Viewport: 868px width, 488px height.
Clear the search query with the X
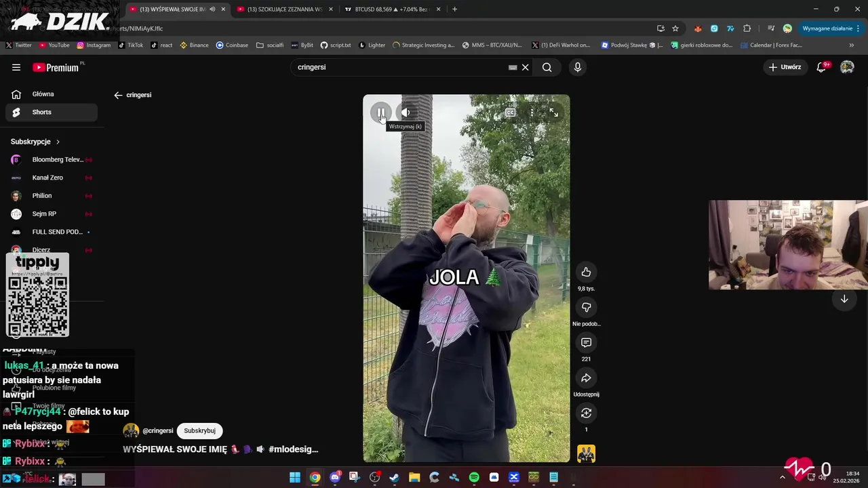[525, 67]
